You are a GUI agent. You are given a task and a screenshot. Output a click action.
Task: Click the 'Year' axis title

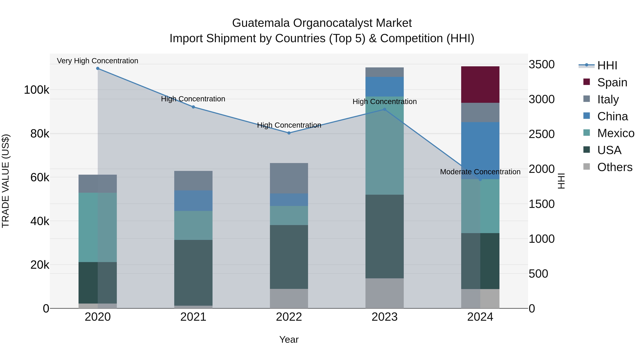coord(289,340)
